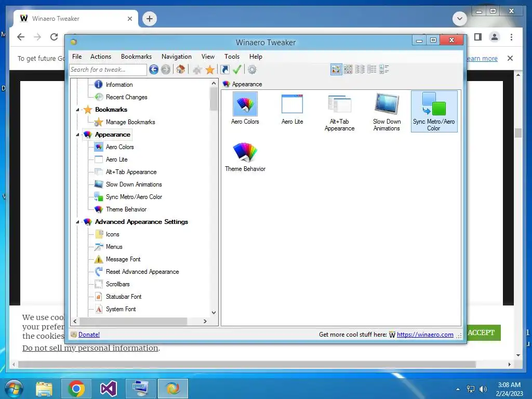Open the Slow Down Animations tile
Screen dimensions: 532x399
coord(387,112)
